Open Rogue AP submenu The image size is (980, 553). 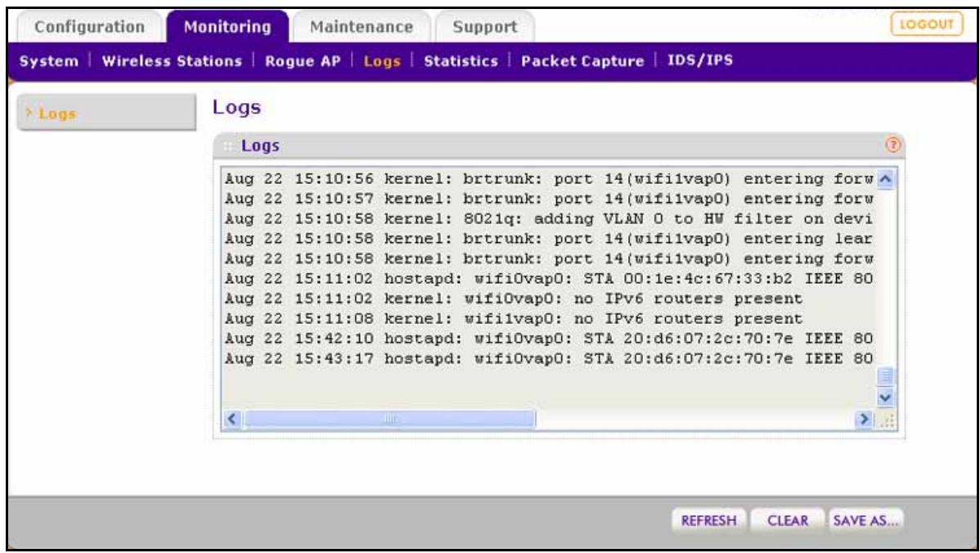(303, 61)
